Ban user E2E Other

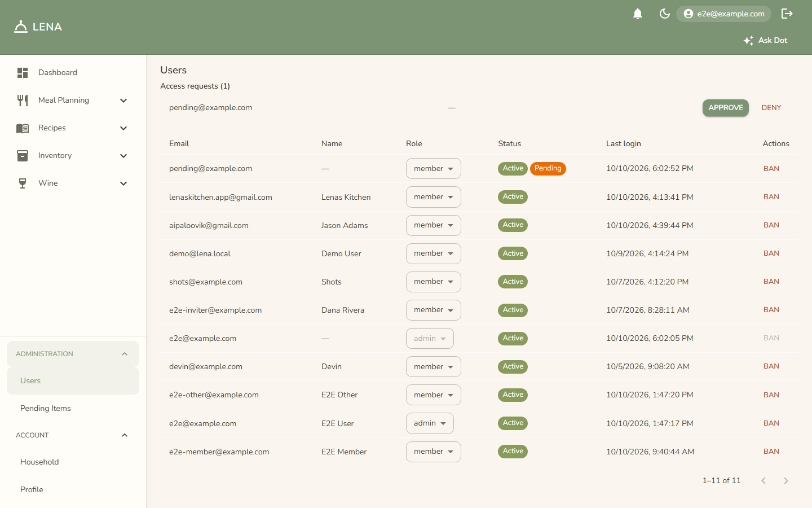point(771,395)
